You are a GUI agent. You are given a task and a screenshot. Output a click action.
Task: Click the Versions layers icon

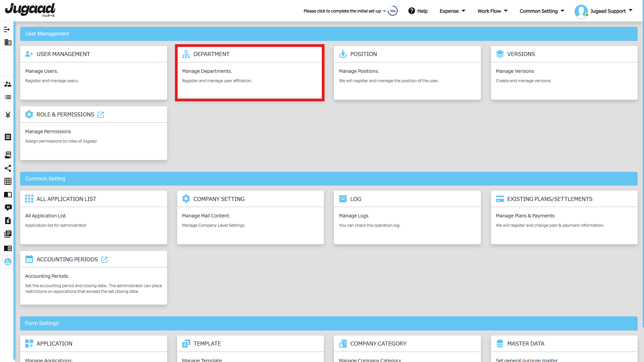pos(500,54)
